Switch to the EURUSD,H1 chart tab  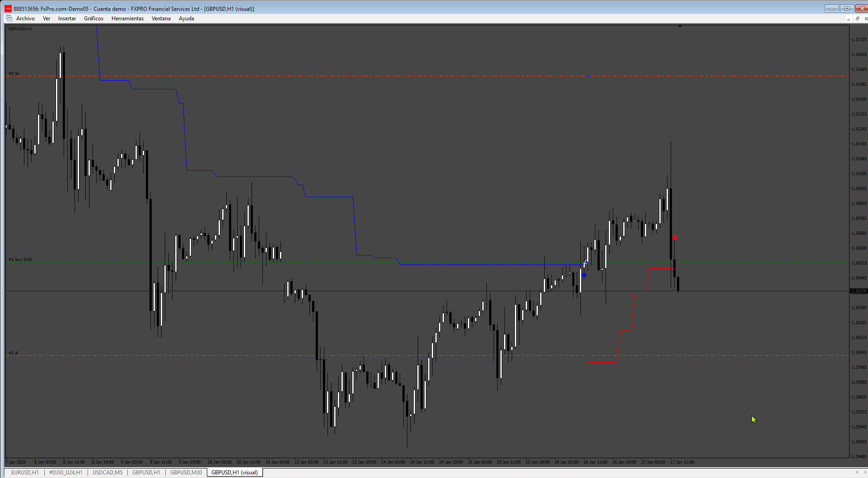pyautogui.click(x=25, y=473)
